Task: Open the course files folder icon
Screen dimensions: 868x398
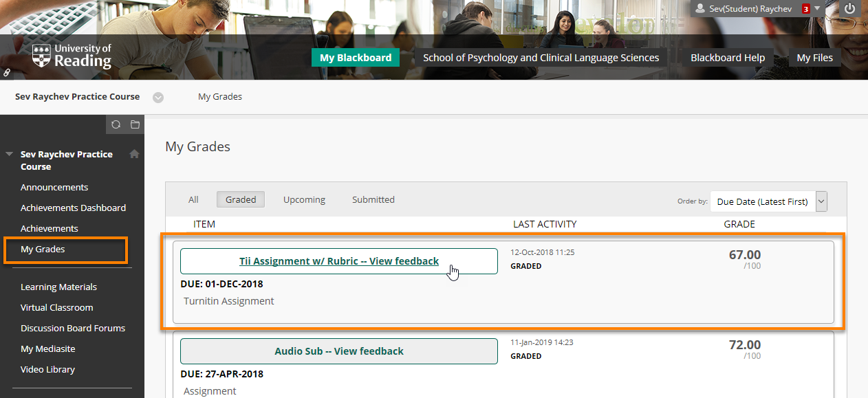Action: (135, 124)
